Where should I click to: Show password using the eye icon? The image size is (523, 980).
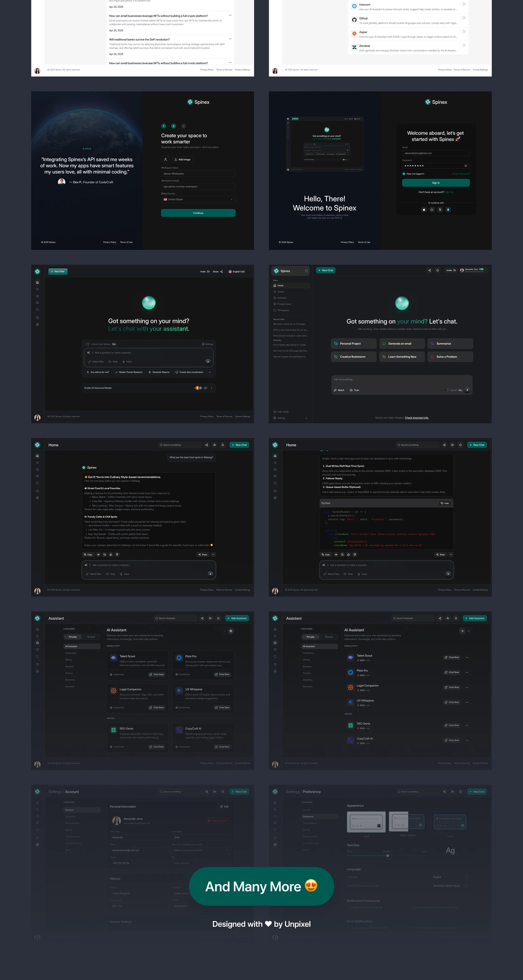pyautogui.click(x=465, y=166)
